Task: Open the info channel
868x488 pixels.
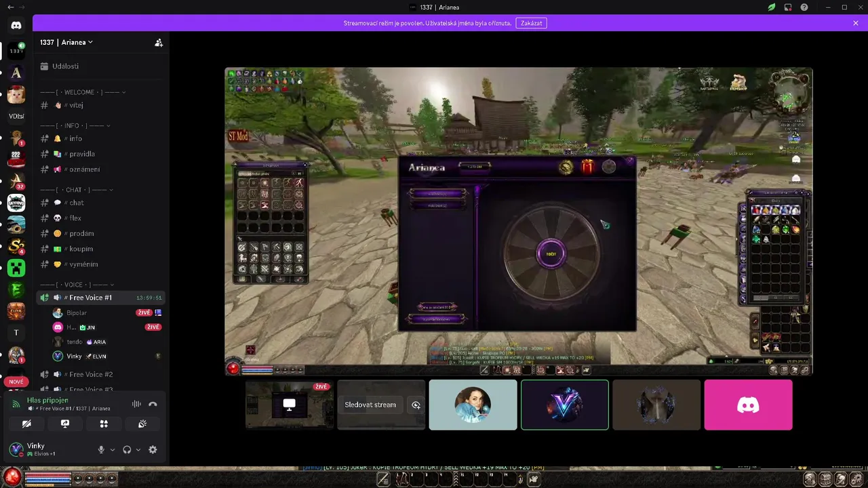Action: (102, 138)
